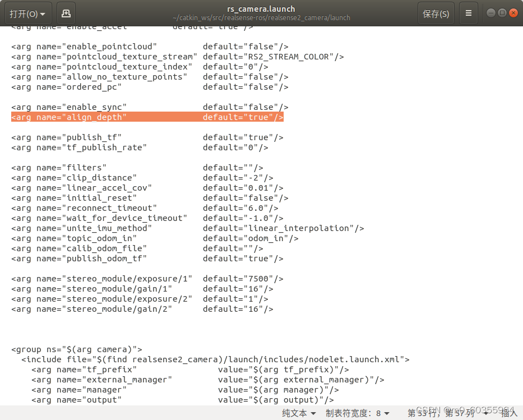Viewport: 523px width, 420px height.
Task: Click the clip_distance arg line
Action: 142,178
